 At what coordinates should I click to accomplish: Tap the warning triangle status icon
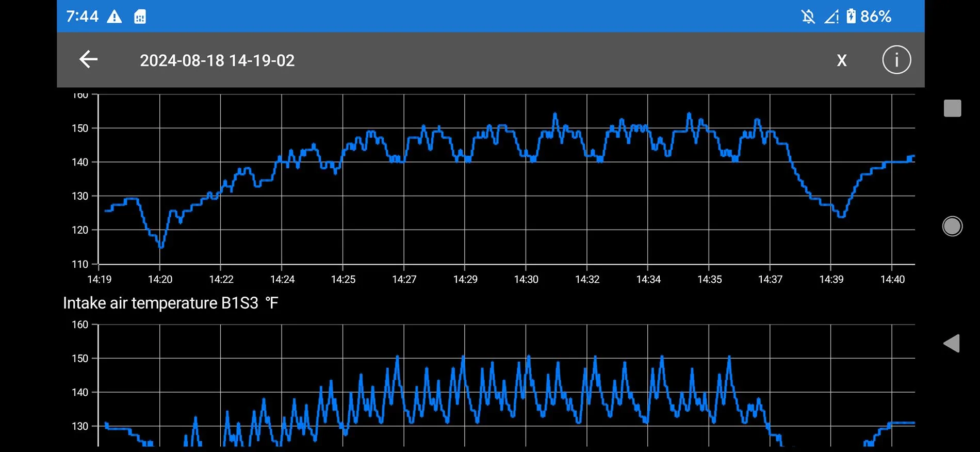tap(114, 17)
